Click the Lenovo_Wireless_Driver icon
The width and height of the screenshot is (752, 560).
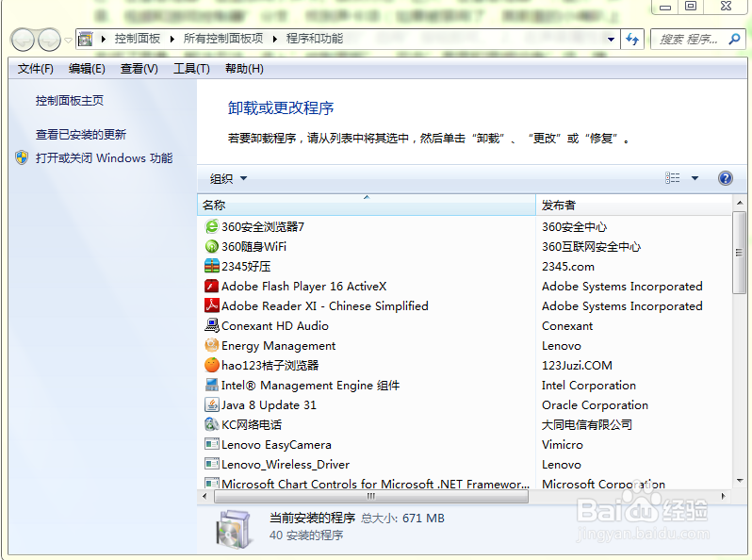pyautogui.click(x=211, y=464)
